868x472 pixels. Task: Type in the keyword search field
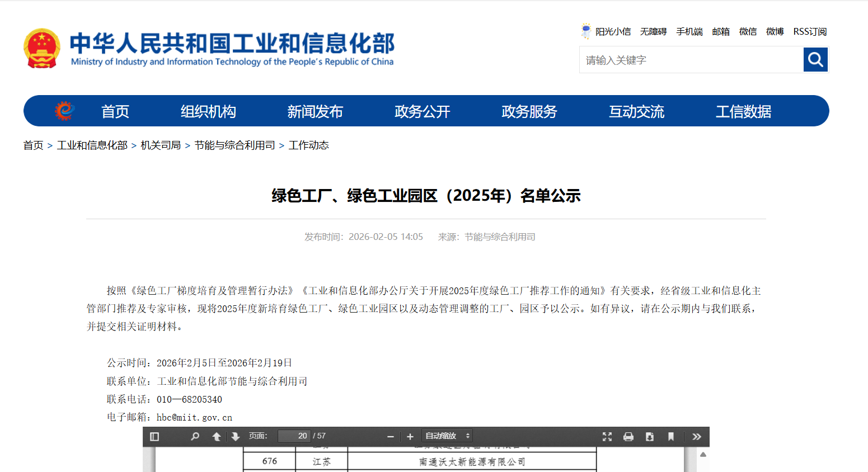(x=672, y=59)
